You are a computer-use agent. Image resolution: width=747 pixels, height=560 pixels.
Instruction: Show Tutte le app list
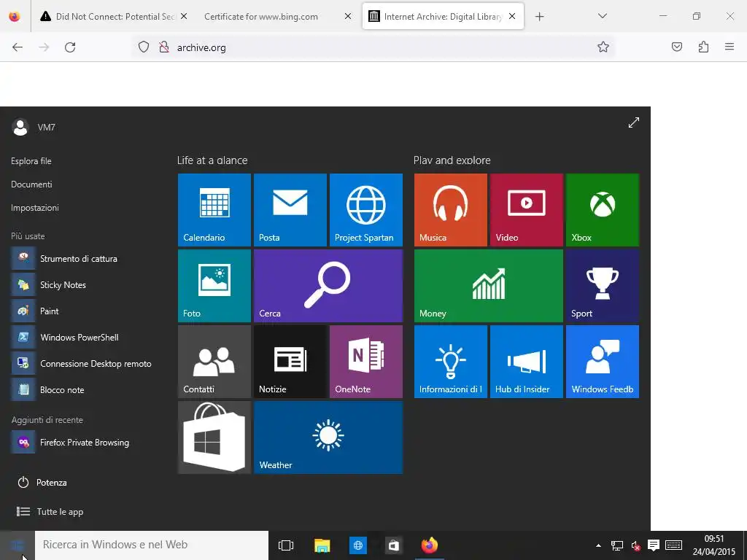pos(50,511)
